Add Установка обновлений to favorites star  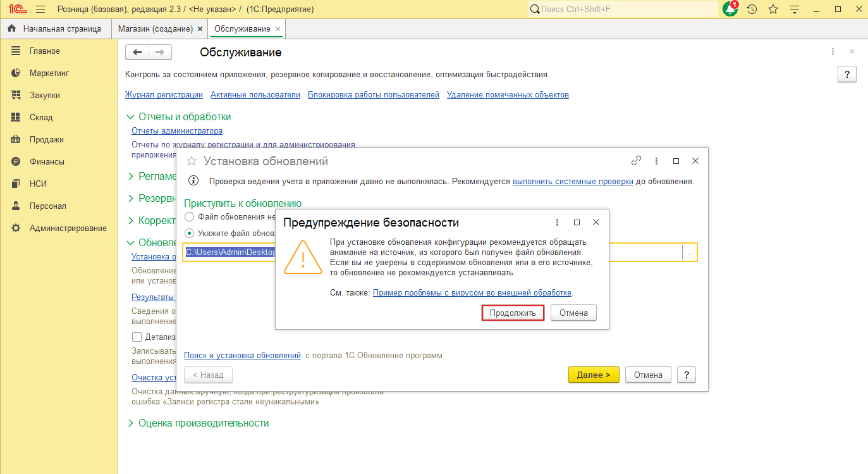192,161
